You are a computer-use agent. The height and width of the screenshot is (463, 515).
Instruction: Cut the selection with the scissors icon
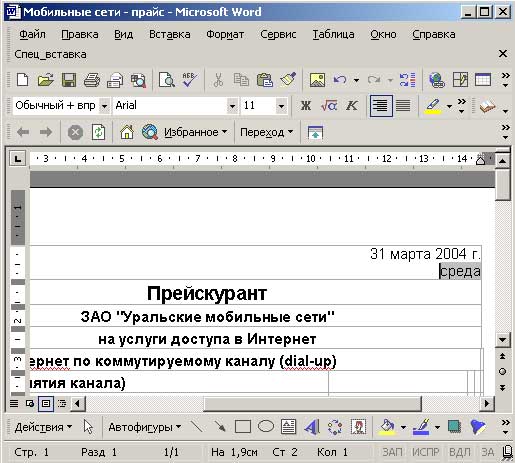point(218,80)
